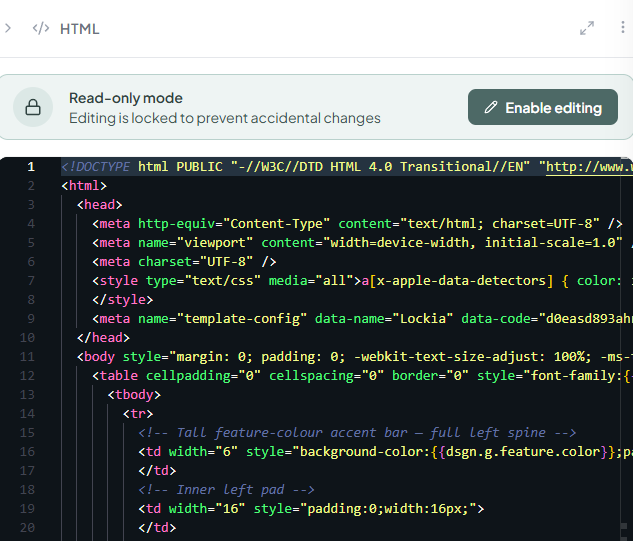This screenshot has height=541, width=633.
Task: Click line number 10 in gutter
Action: [x=27, y=338]
